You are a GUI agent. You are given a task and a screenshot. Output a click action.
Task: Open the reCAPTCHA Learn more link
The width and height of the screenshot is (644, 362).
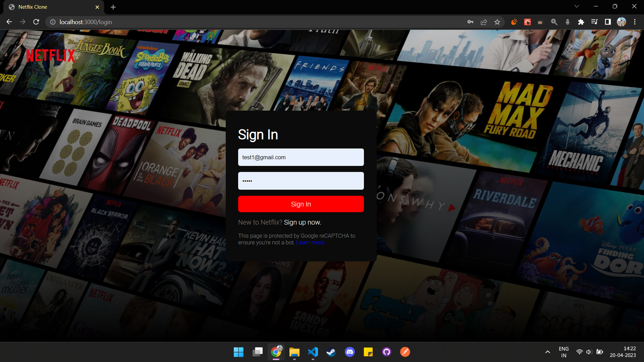coord(311,243)
